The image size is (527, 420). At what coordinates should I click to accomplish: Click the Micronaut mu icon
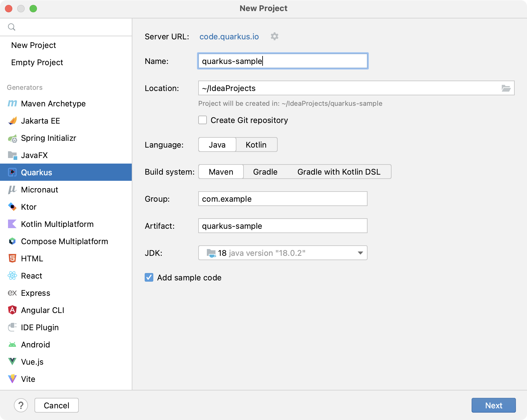(12, 190)
